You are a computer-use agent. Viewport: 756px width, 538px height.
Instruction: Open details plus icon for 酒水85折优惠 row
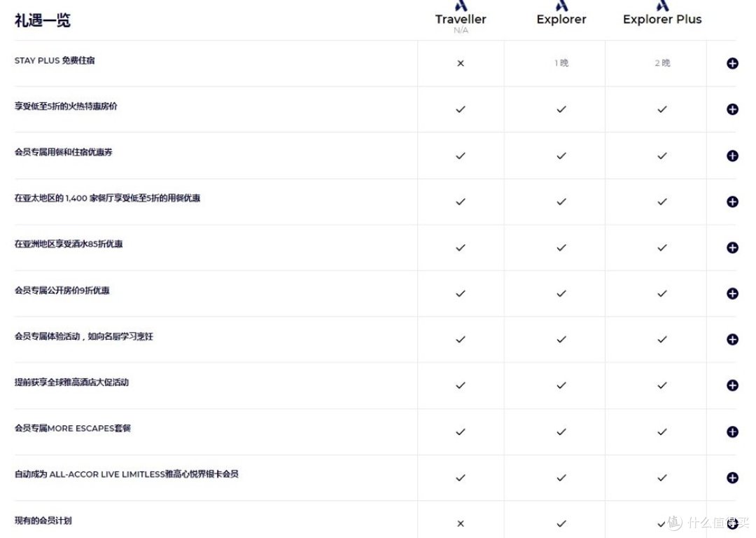coord(732,247)
